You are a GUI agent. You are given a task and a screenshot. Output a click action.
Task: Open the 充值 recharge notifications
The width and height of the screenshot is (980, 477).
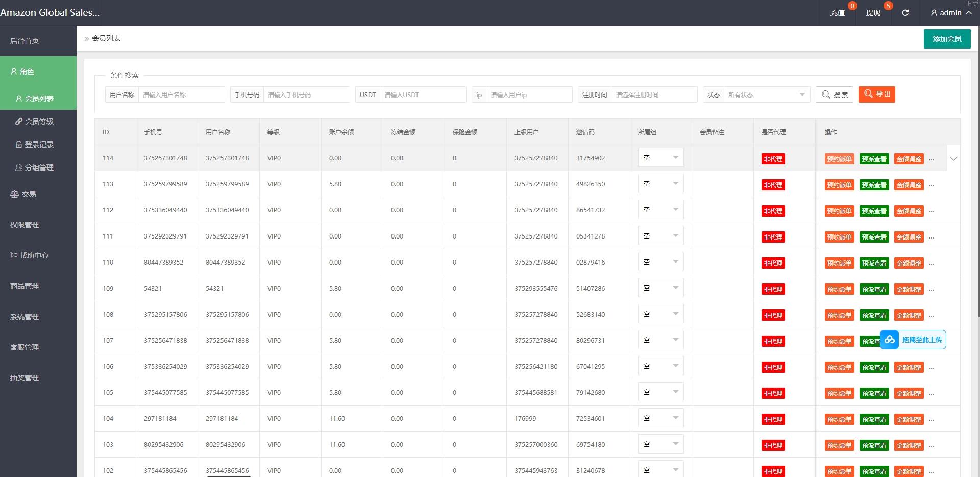click(x=837, y=13)
